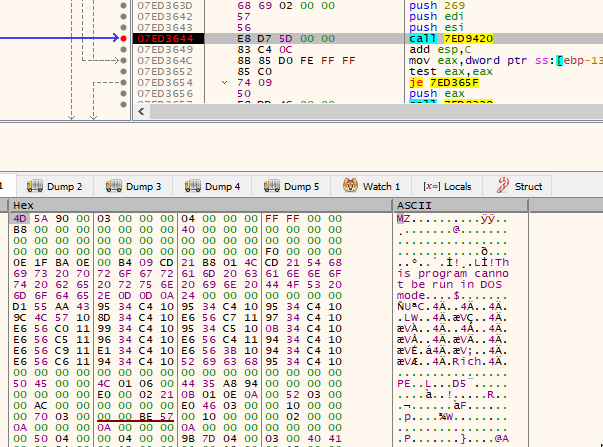Image resolution: width=603 pixels, height=447 pixels.
Task: Select hex bytes 'F0 00 00 00' e_lfanew value
Action: [x=303, y=252]
